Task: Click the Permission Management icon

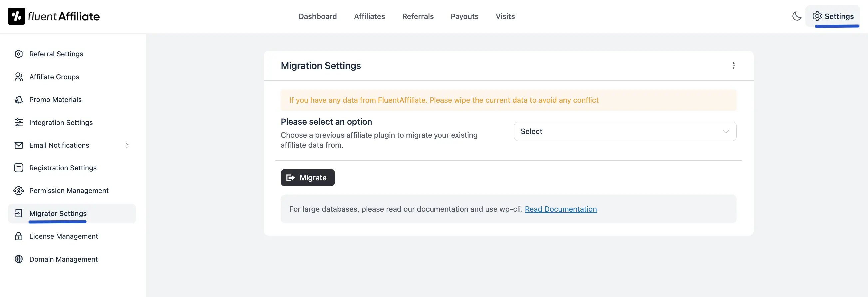Action: 19,191
